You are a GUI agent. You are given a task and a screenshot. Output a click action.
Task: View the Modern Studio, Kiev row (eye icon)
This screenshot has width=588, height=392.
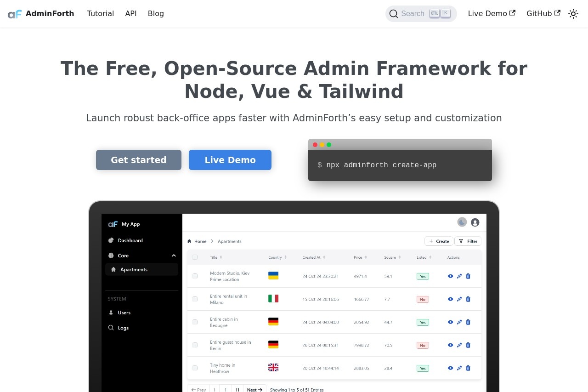450,276
